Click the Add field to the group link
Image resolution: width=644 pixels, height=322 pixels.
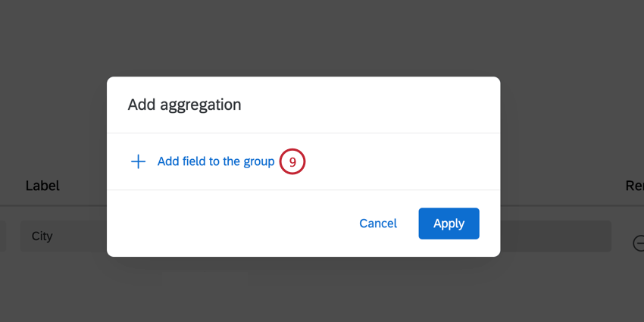pyautogui.click(x=215, y=161)
